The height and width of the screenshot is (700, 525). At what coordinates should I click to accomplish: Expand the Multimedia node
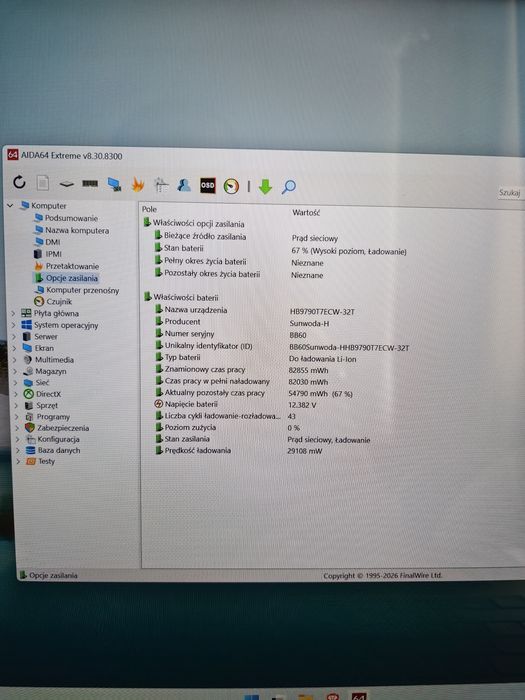[x=15, y=359]
